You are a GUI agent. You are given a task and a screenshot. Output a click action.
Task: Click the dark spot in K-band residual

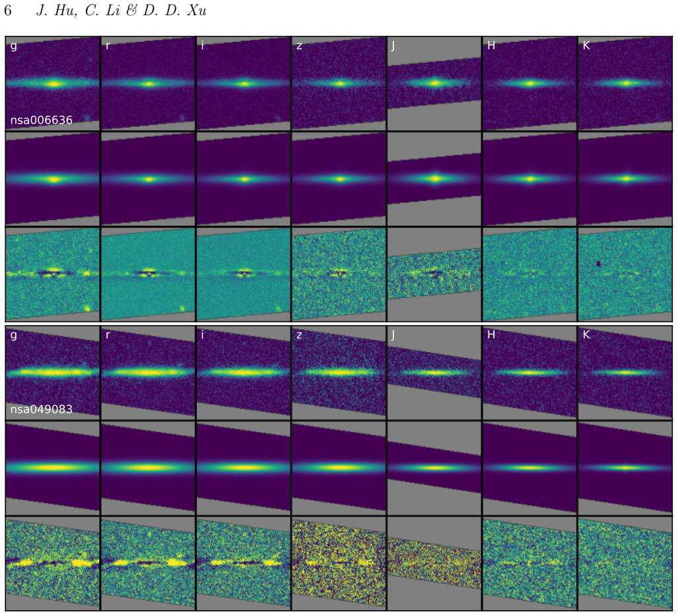598,263
